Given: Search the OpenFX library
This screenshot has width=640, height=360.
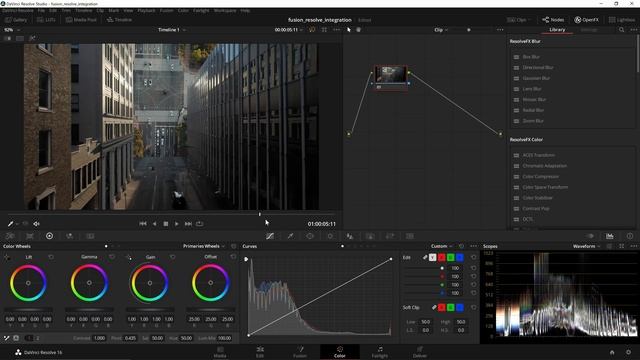Looking at the screenshot, I should pyautogui.click(x=621, y=30).
